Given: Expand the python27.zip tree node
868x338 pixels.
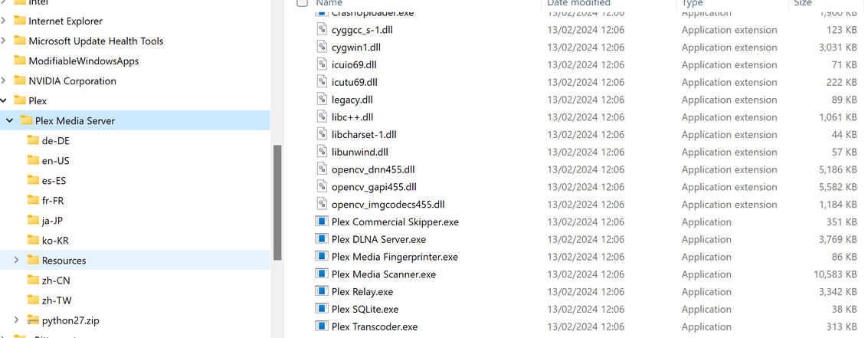Looking at the screenshot, I should (x=16, y=320).
